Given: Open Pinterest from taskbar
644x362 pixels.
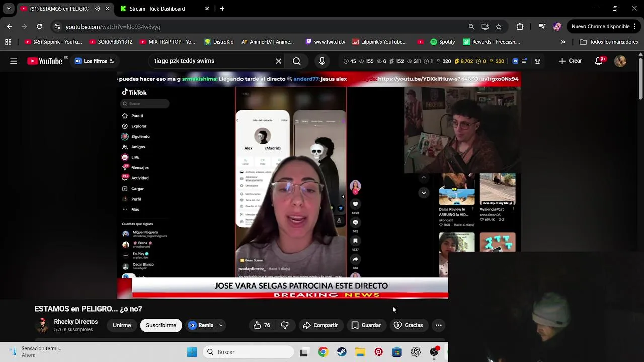Looking at the screenshot, I should 379,352.
